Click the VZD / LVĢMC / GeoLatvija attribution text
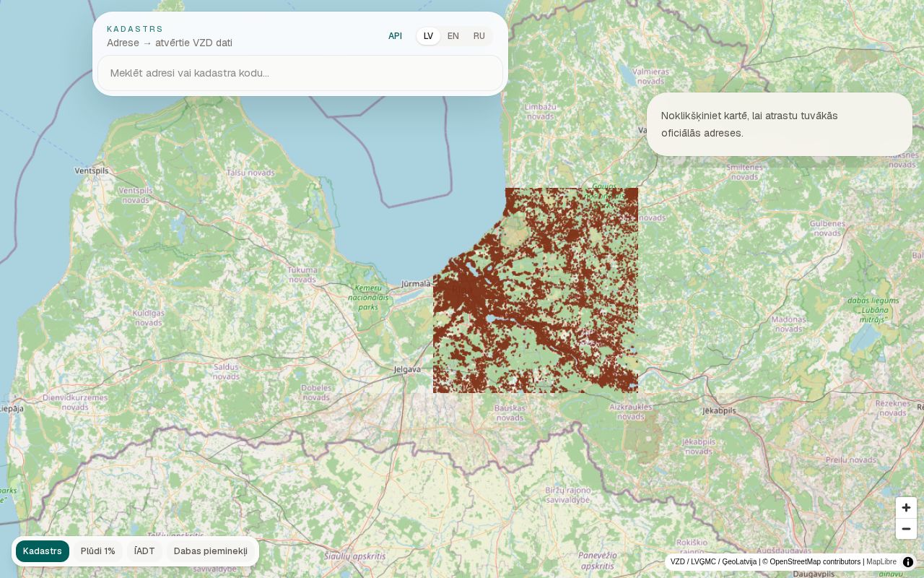The image size is (924, 578). [x=713, y=561]
